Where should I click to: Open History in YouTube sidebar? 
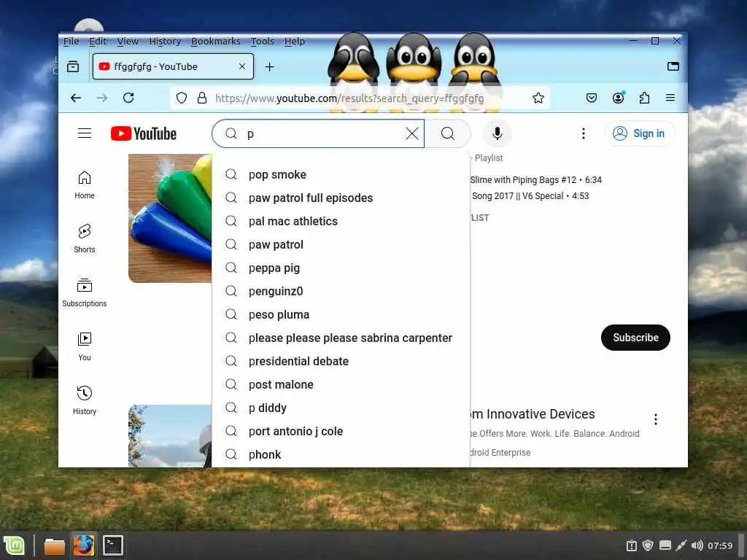pyautogui.click(x=85, y=400)
